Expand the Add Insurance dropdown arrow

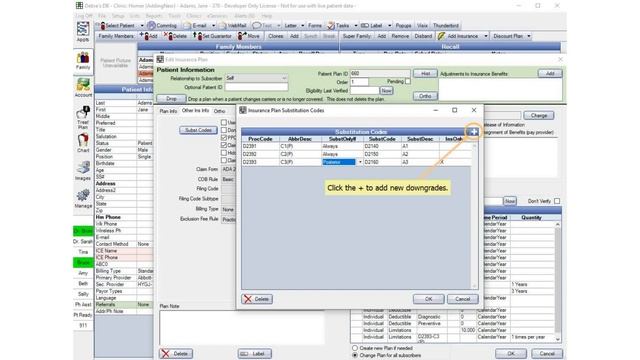coord(486,36)
